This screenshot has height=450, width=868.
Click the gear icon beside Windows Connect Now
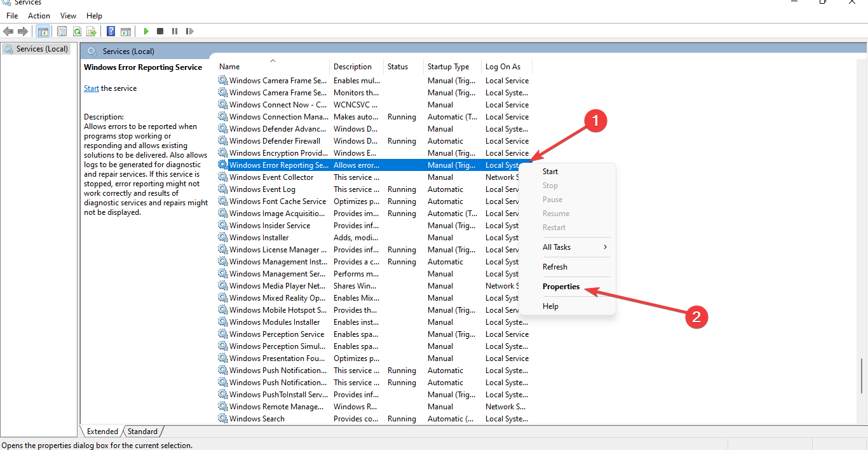[223, 105]
